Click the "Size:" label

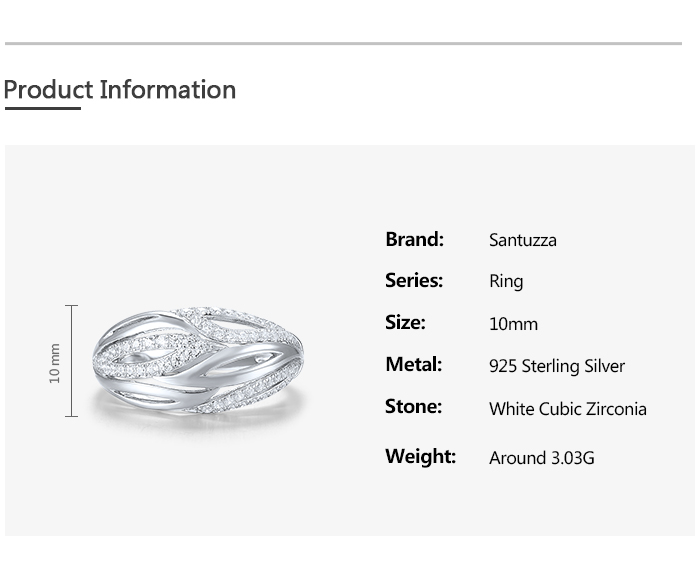click(405, 323)
